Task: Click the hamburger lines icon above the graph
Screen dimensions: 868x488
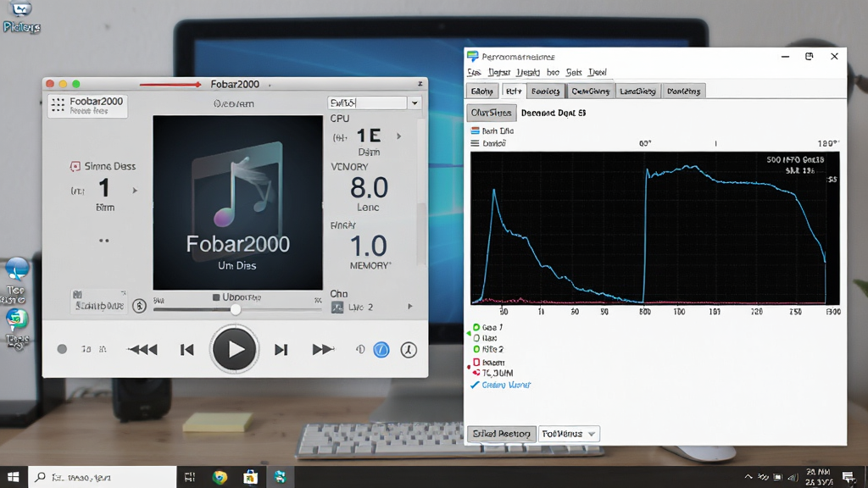Action: coord(475,143)
